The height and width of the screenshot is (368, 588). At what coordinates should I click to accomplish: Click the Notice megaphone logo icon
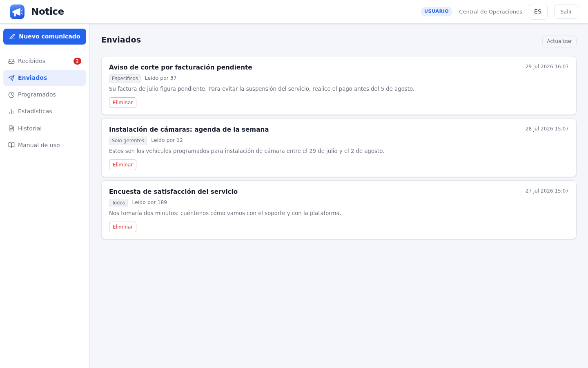click(17, 12)
